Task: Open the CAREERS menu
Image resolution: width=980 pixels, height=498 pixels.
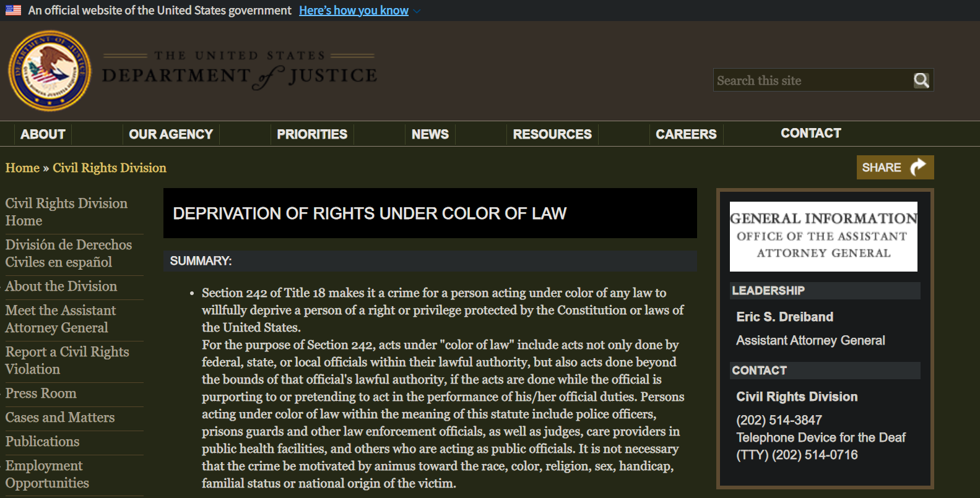Action: tap(686, 134)
